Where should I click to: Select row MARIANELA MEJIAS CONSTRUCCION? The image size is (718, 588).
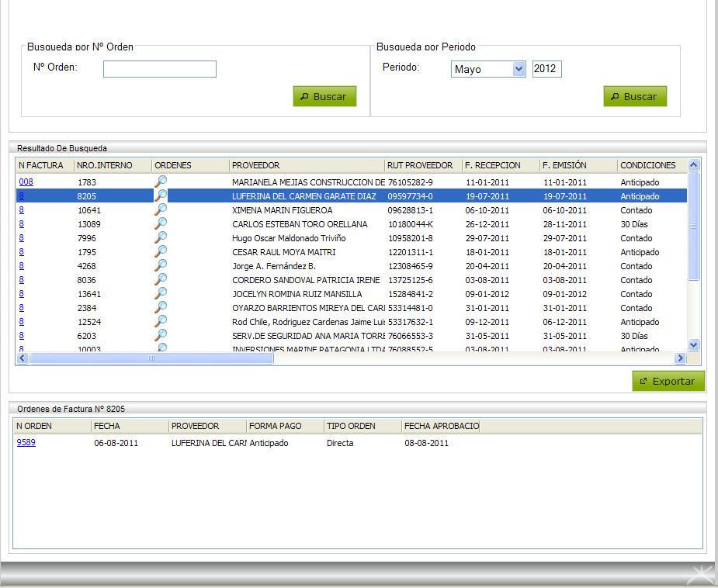click(x=352, y=182)
